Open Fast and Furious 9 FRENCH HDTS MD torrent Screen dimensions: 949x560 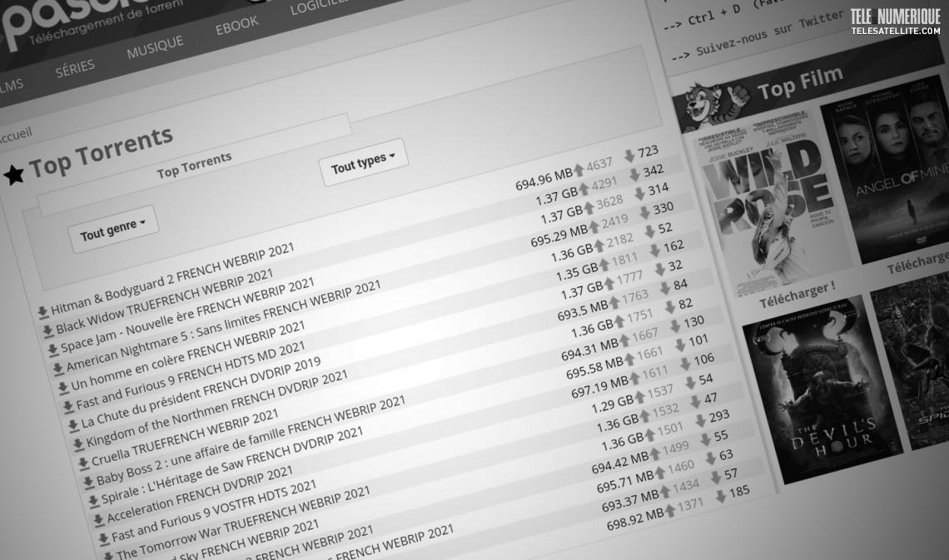(x=191, y=375)
